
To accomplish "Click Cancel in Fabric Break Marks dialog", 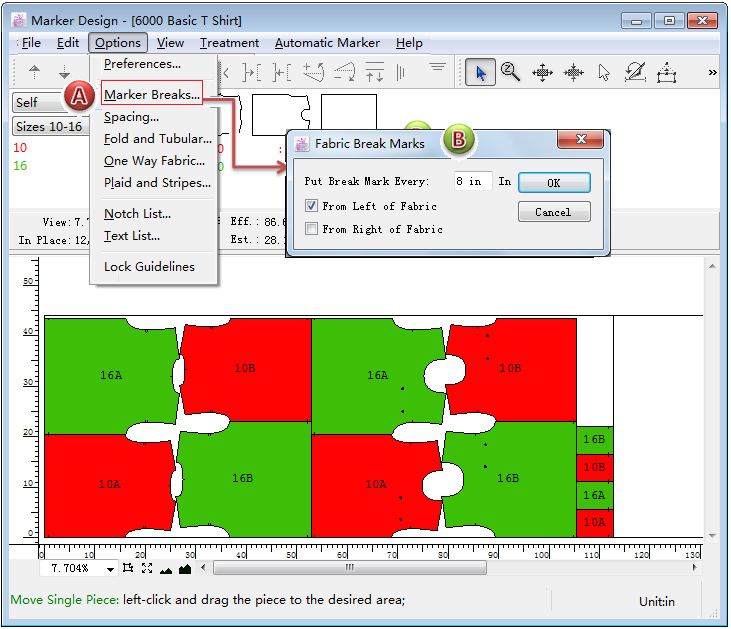I will click(x=553, y=212).
